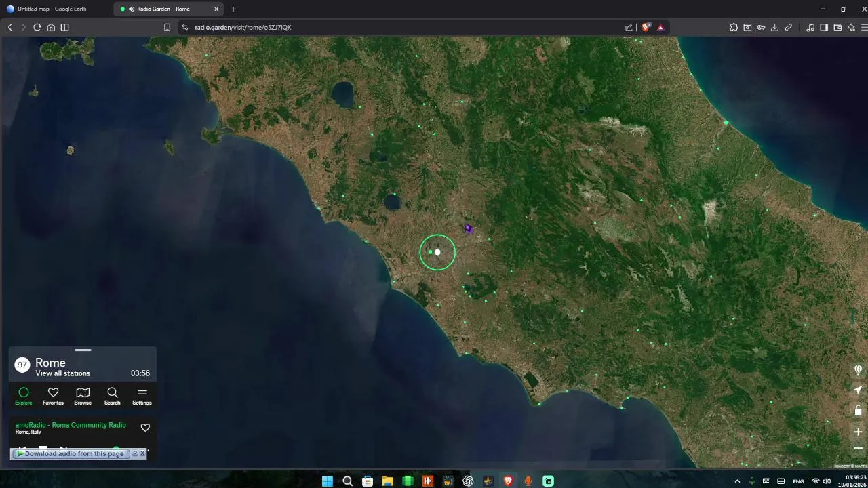Open the browser main menu

point(864,27)
